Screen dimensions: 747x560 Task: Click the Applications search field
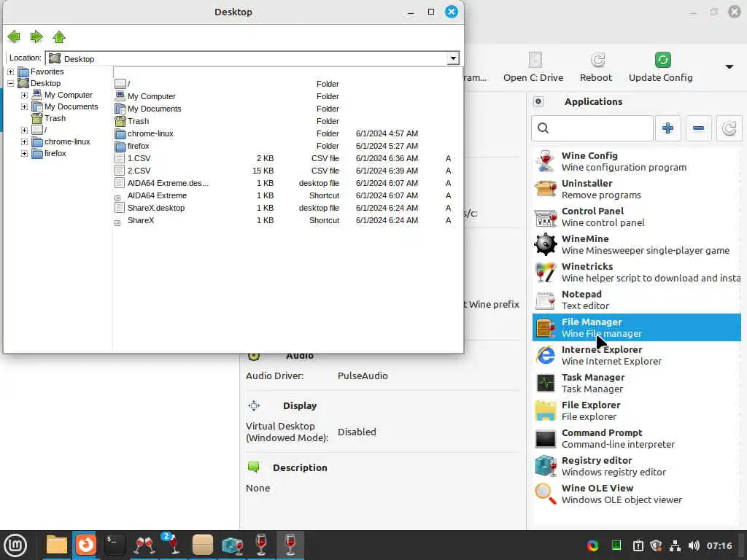click(x=592, y=128)
